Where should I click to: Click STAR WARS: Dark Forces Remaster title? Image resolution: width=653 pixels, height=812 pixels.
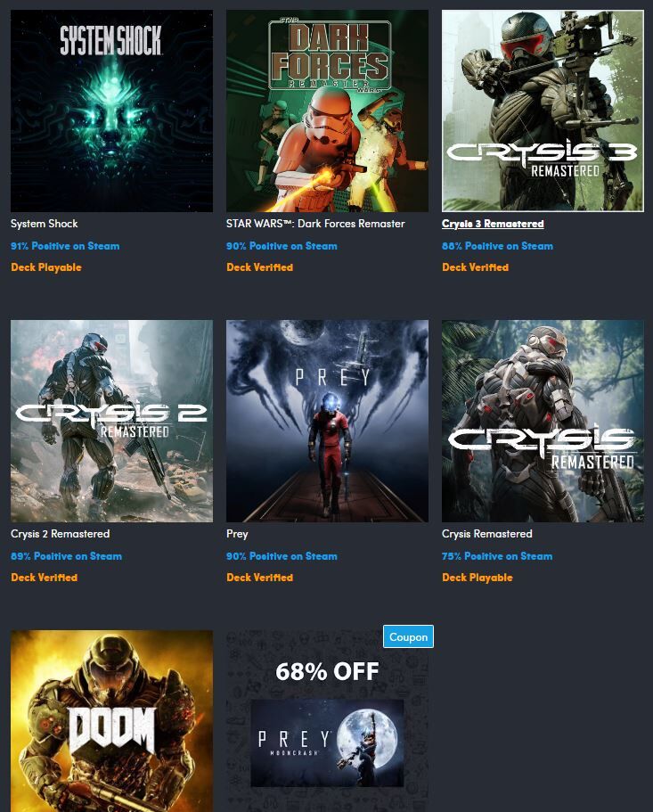click(x=315, y=224)
